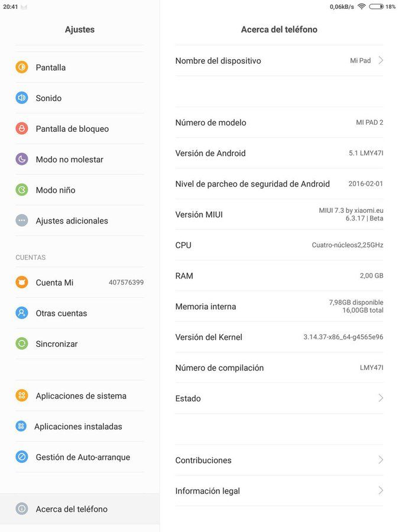The width and height of the screenshot is (399, 532).
Task: Tap the Wi-Fi icon in status bar
Action: [x=362, y=7]
